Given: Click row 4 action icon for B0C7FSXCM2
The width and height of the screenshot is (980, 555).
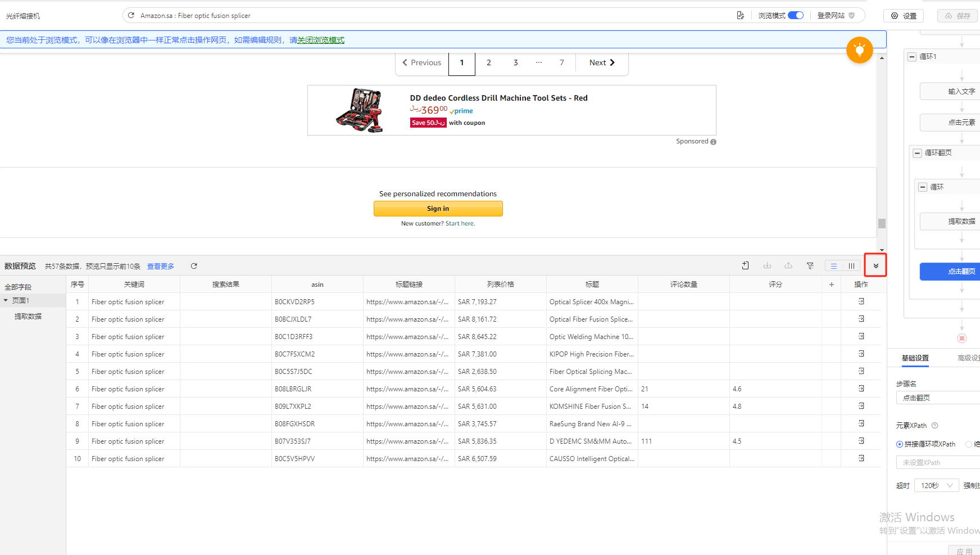Looking at the screenshot, I should pos(861,354).
